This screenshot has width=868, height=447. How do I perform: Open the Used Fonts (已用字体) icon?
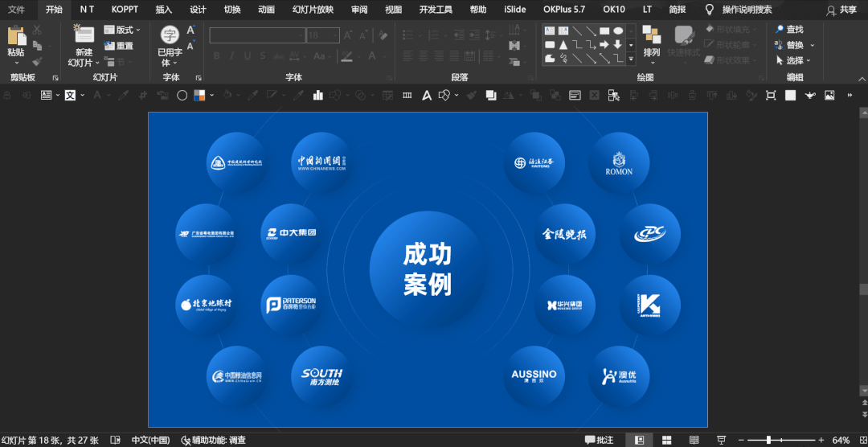[170, 35]
